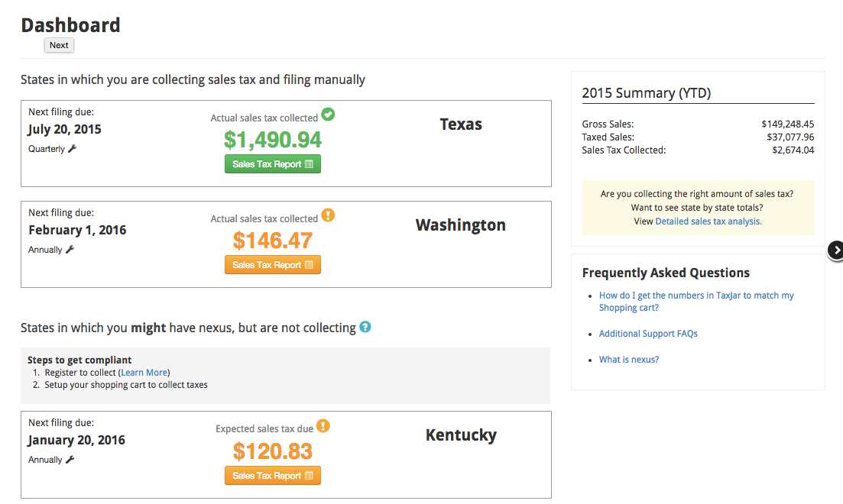
Task: Open Kentucky's Sales Tax Report button
Action: coord(273,476)
